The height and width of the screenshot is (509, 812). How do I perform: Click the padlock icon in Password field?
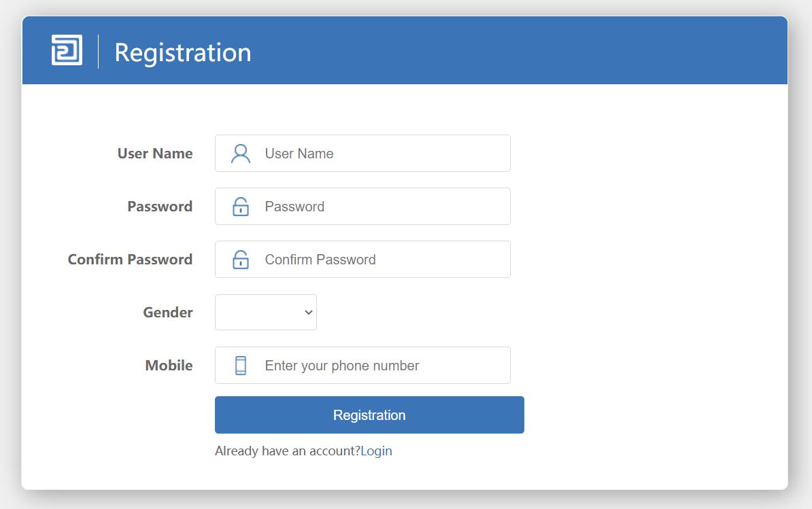pos(241,207)
